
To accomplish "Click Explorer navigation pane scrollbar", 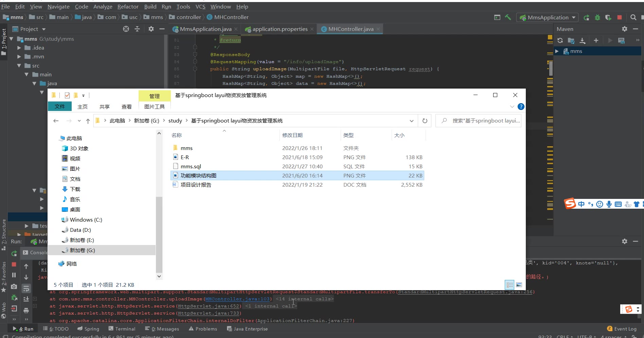I will pyautogui.click(x=159, y=234).
